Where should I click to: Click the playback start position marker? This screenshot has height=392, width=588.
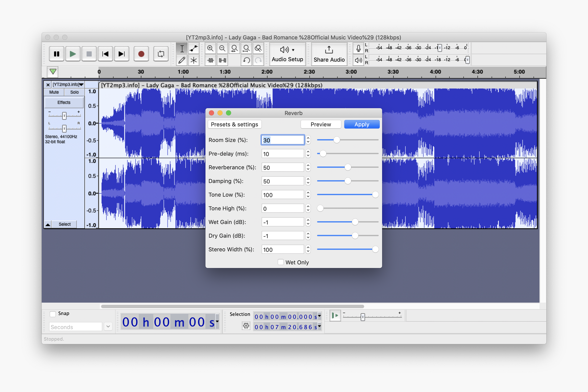click(x=52, y=71)
